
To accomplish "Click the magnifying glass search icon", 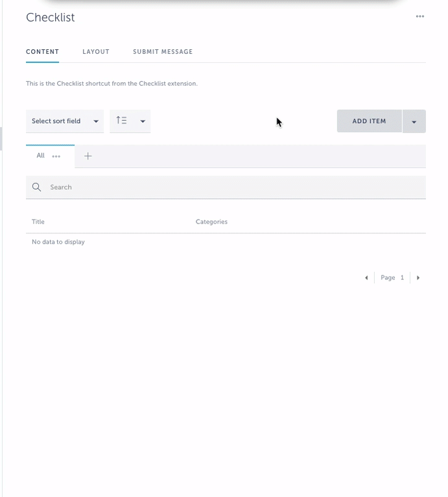I will coord(36,187).
